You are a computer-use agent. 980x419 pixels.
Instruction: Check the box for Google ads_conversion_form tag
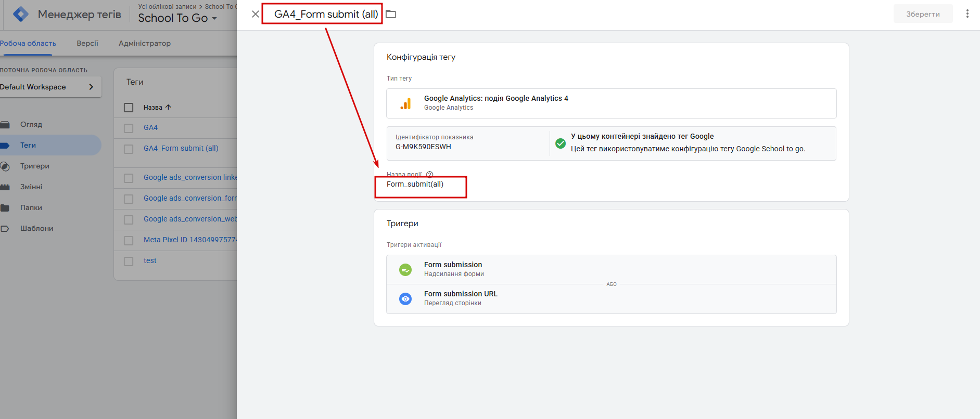click(129, 199)
